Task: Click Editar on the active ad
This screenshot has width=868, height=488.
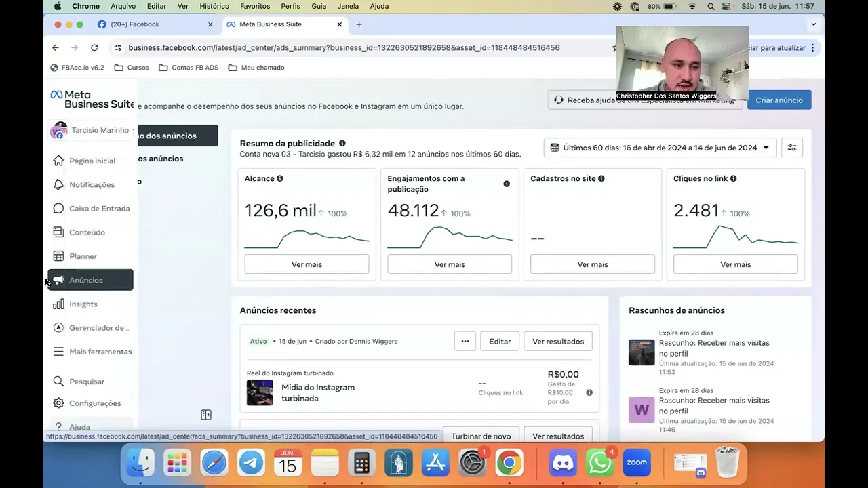Action: pos(500,341)
